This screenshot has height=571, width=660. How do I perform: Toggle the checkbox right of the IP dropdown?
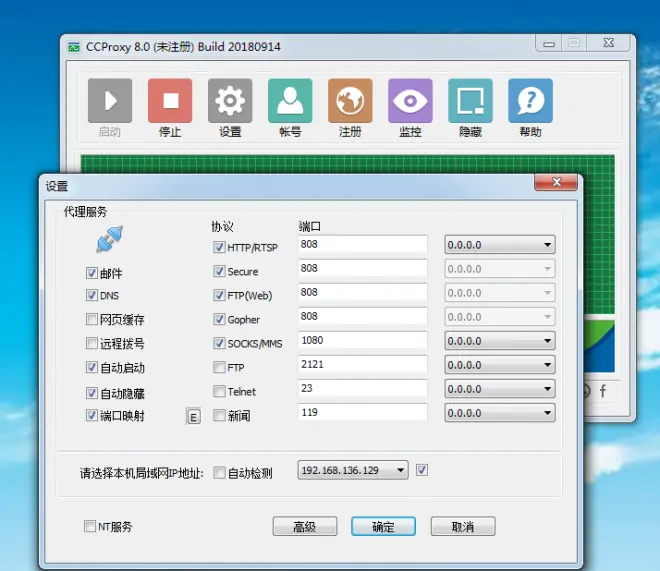click(422, 470)
